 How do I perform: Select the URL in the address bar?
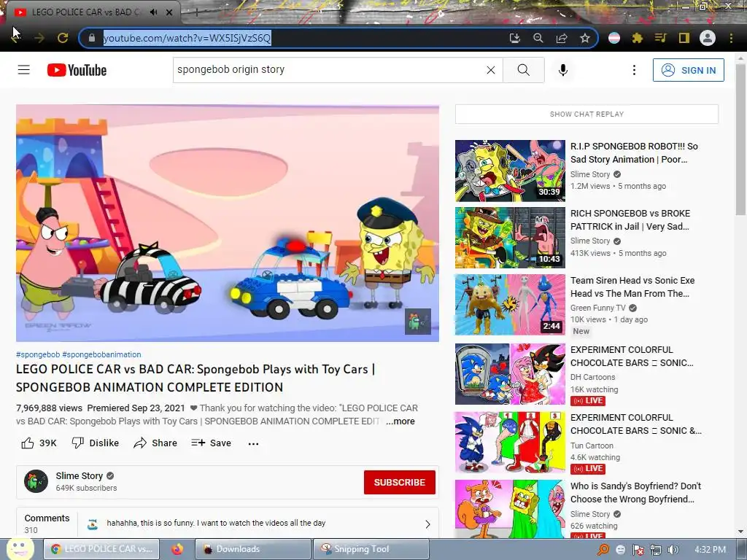tap(187, 38)
